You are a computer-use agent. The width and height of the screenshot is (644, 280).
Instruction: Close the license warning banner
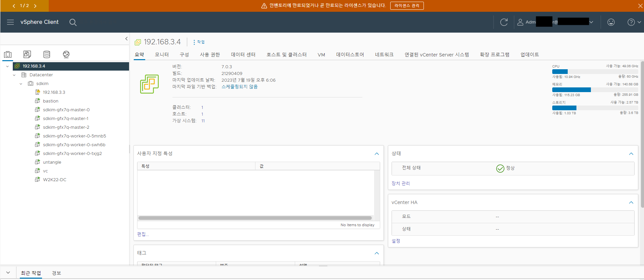(640, 6)
